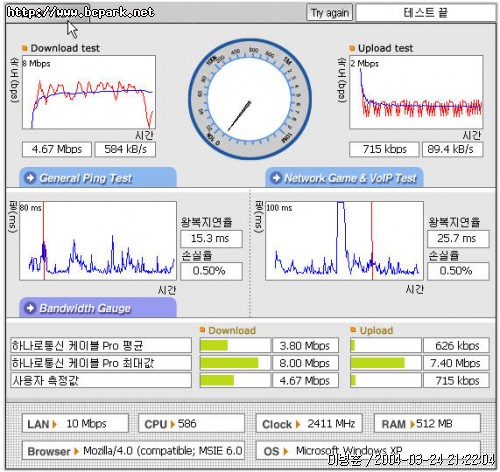Click the orange arrow next to Clock
The height and width of the screenshot is (472, 500).
click(298, 424)
